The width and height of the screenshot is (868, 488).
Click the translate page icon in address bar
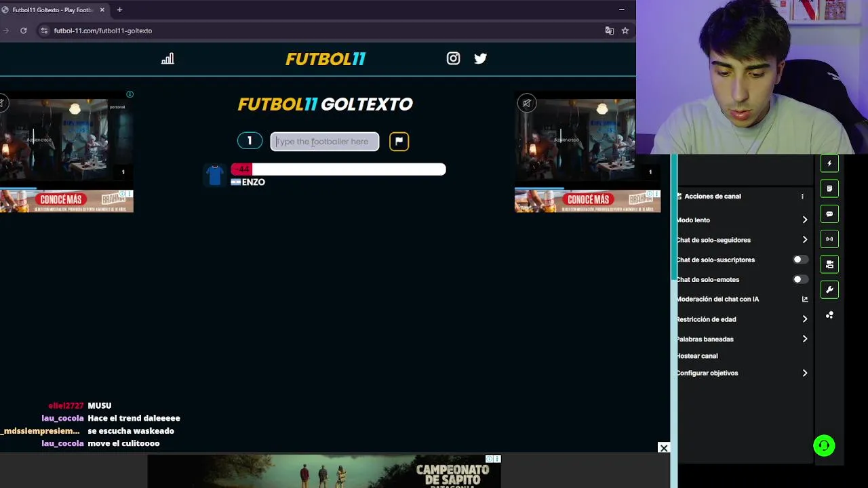coord(609,30)
